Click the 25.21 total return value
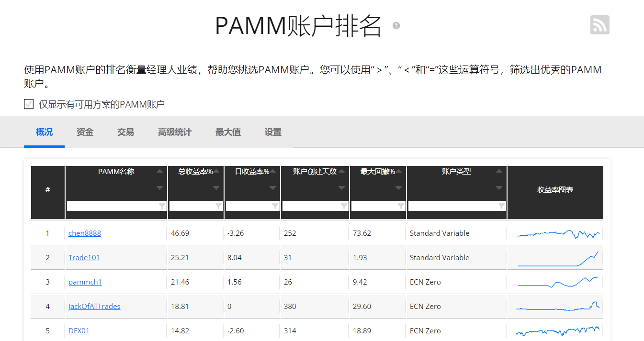The width and height of the screenshot is (644, 341). (180, 258)
